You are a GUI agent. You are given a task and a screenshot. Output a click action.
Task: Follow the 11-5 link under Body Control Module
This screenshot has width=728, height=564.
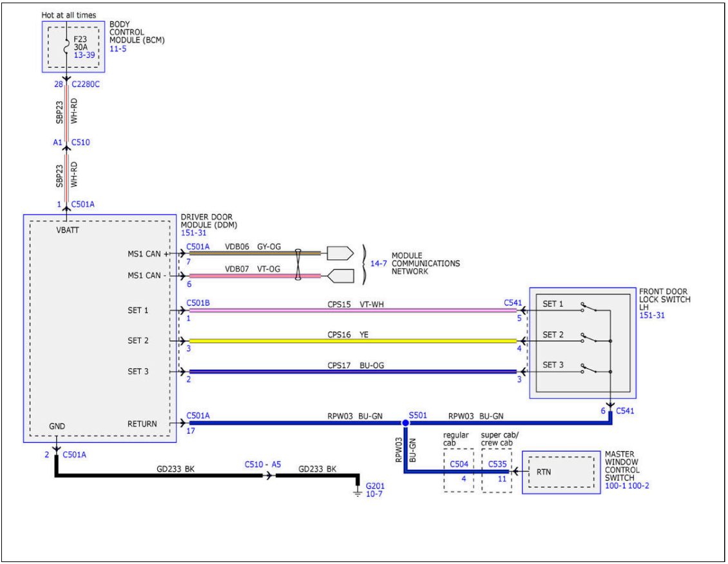point(118,48)
